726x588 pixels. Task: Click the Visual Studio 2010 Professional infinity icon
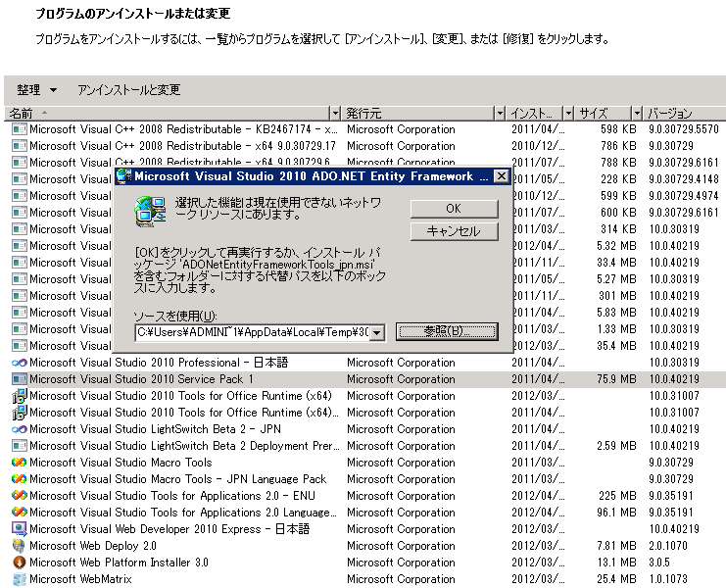[x=19, y=363]
